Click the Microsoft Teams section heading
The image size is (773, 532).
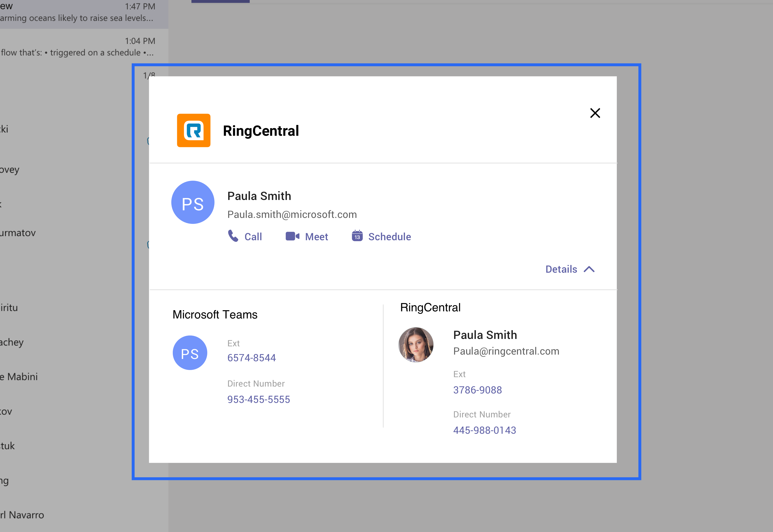pos(215,314)
